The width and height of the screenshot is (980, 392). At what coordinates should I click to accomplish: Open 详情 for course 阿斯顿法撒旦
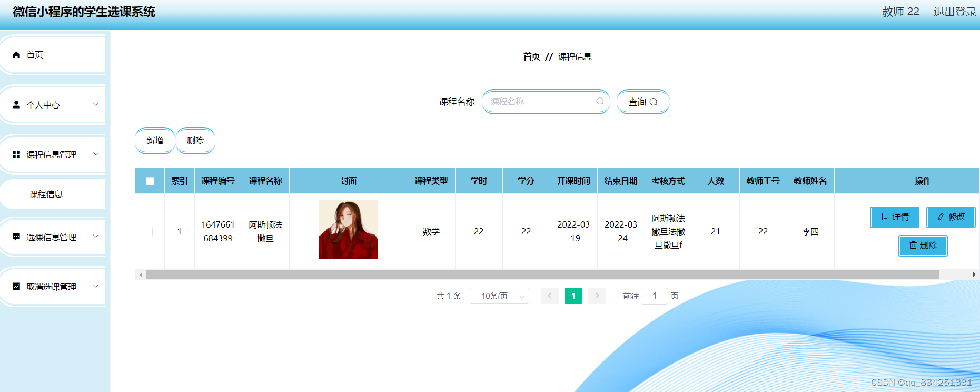(x=895, y=217)
